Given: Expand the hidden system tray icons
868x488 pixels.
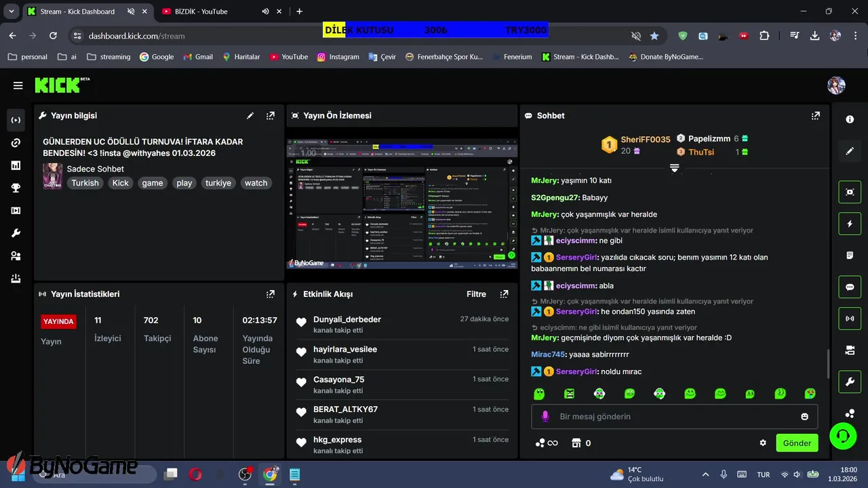Looking at the screenshot, I should click(705, 474).
